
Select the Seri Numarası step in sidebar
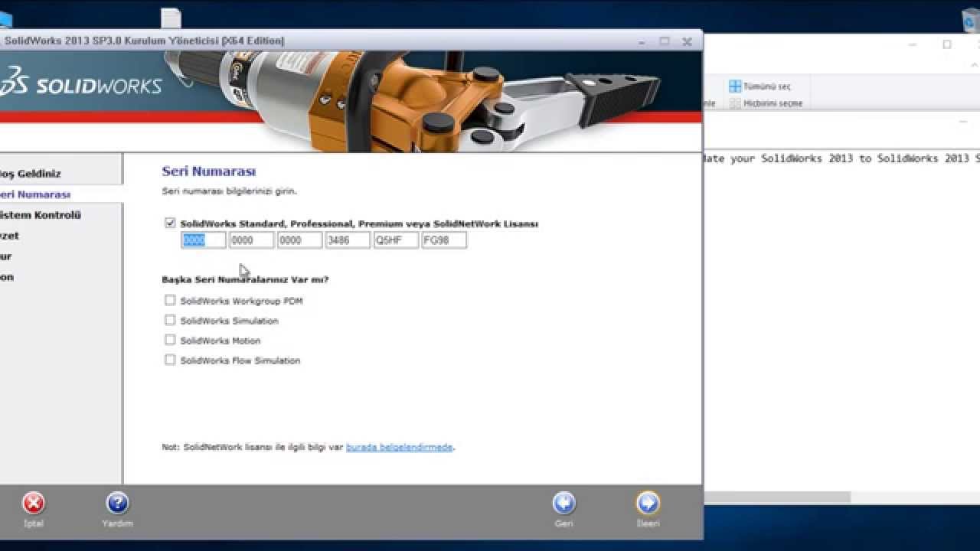[35, 194]
